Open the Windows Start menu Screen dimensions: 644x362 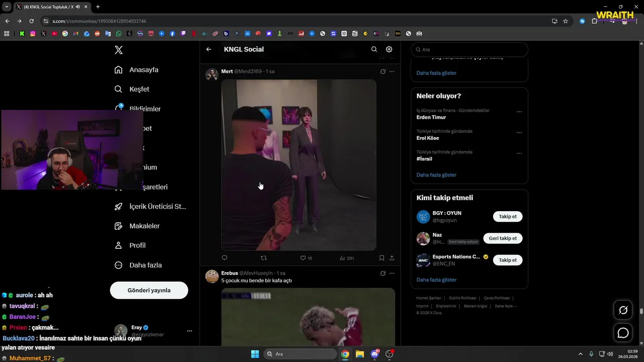(x=255, y=354)
